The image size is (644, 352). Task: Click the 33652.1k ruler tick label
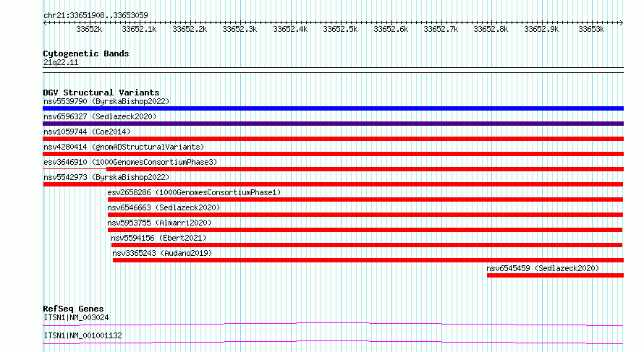(x=139, y=29)
